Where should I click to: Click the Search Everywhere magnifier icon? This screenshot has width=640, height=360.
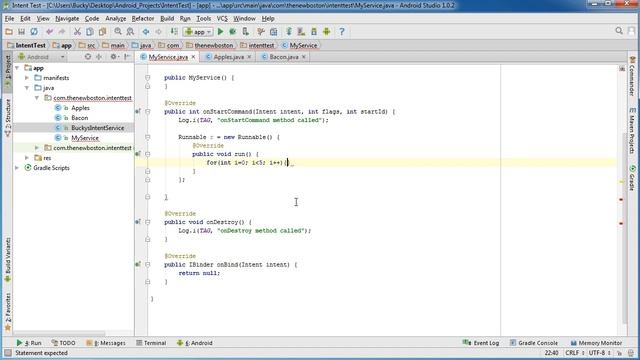(x=619, y=31)
